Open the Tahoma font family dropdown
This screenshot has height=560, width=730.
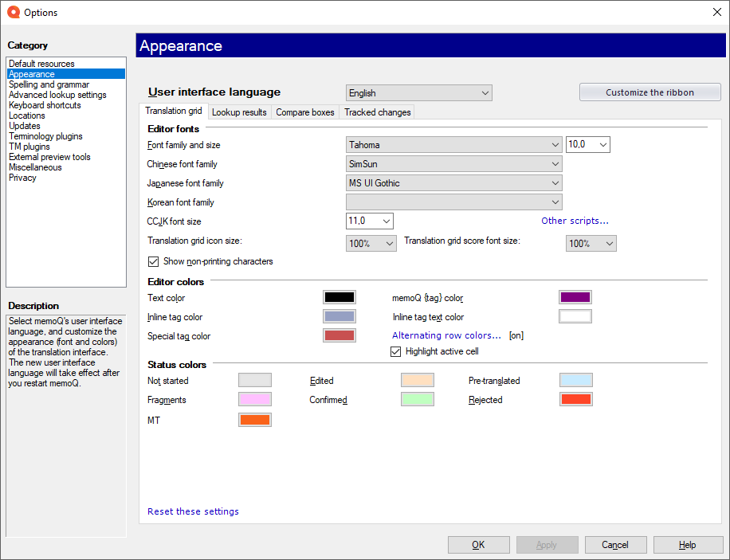(x=454, y=145)
